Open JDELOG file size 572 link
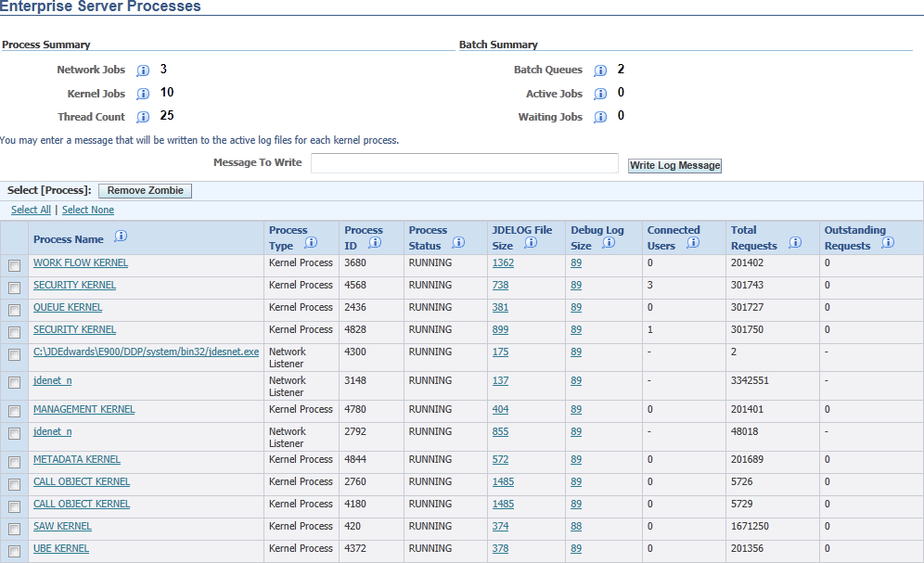924x563 pixels. 500,459
